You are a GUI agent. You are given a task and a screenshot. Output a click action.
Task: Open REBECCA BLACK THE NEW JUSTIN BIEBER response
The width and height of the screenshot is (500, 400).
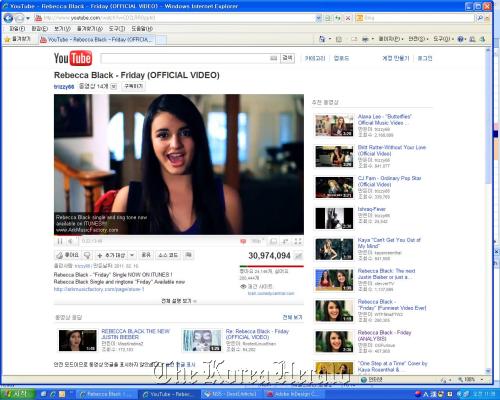(135, 334)
